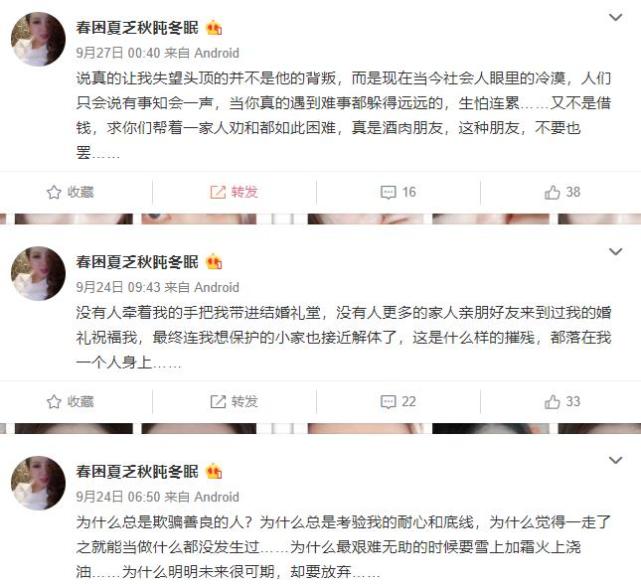Viewport: 641px width, 584px height.
Task: Repost the 9月24日 09:43 post
Action: point(234,402)
